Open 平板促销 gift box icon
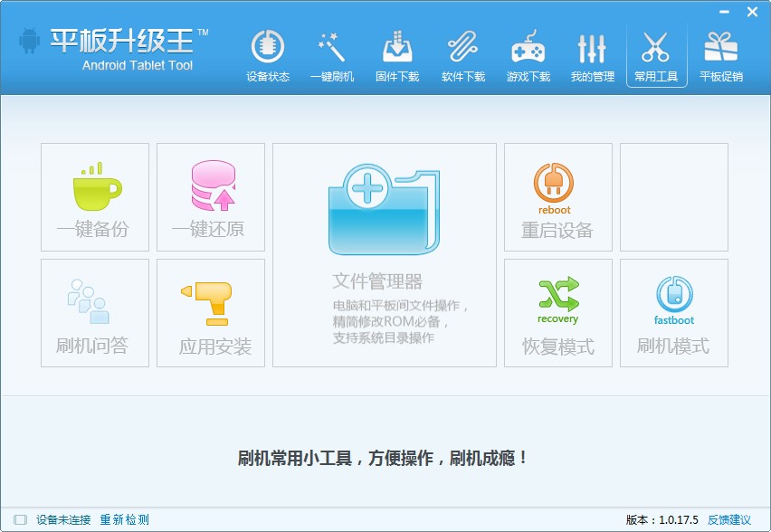The image size is (771, 532). [720, 56]
